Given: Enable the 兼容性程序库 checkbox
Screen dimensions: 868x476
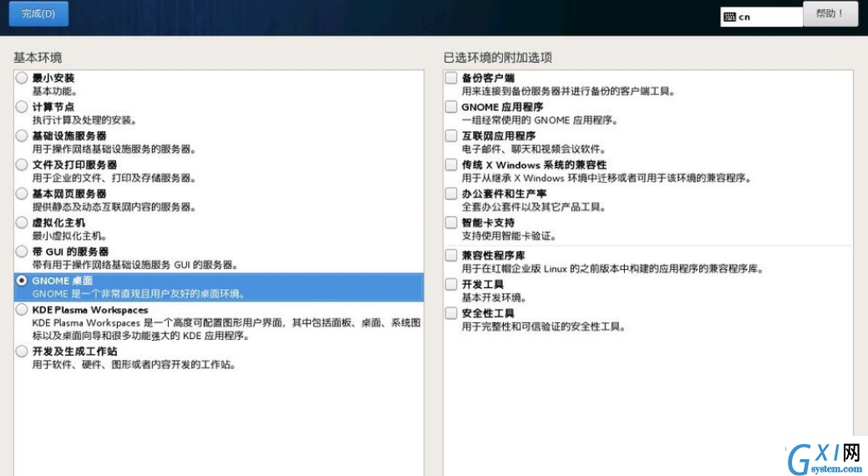Looking at the screenshot, I should pos(451,256).
